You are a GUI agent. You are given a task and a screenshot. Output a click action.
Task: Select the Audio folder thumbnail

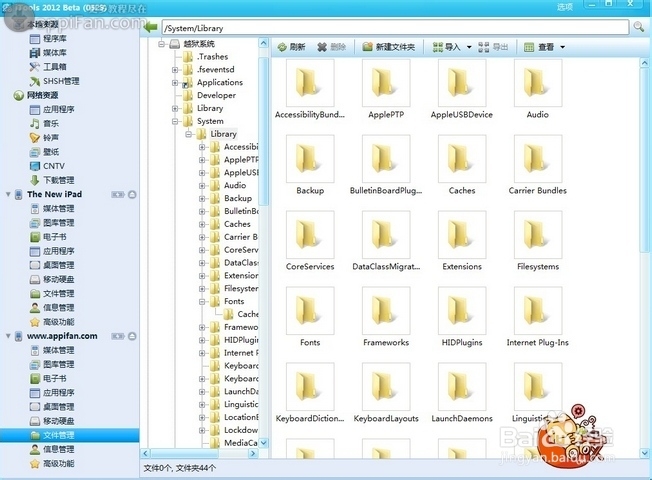pyautogui.click(x=538, y=89)
